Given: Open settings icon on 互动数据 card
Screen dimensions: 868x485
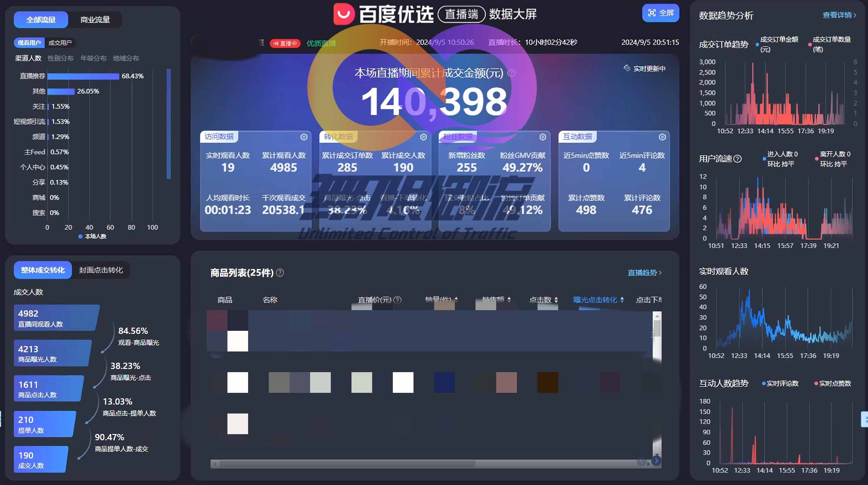Looking at the screenshot, I should 662,137.
